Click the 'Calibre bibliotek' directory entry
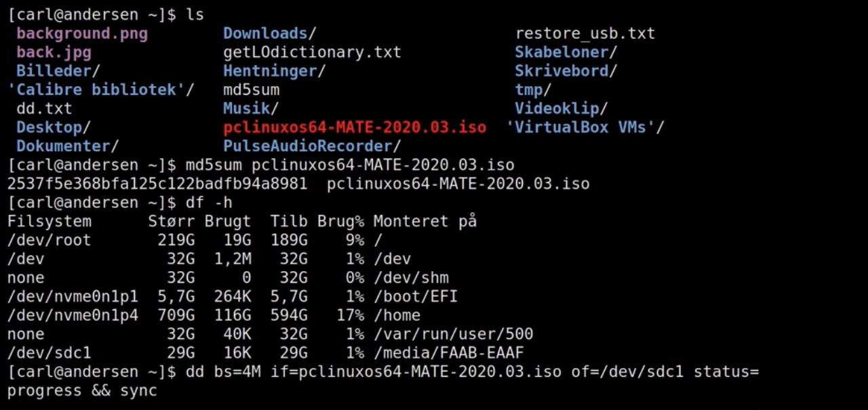Viewport: 868px width, 410px height. pos(96,89)
